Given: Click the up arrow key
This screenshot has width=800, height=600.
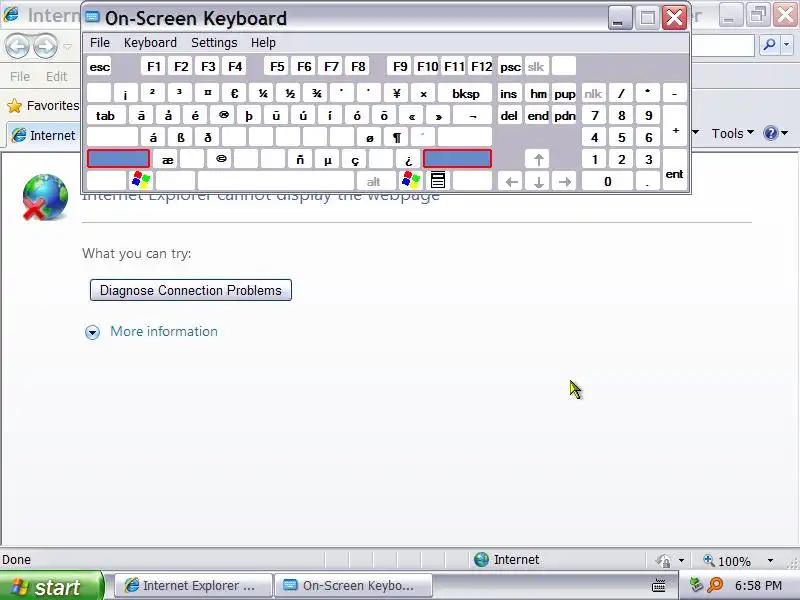Looking at the screenshot, I should (538, 159).
